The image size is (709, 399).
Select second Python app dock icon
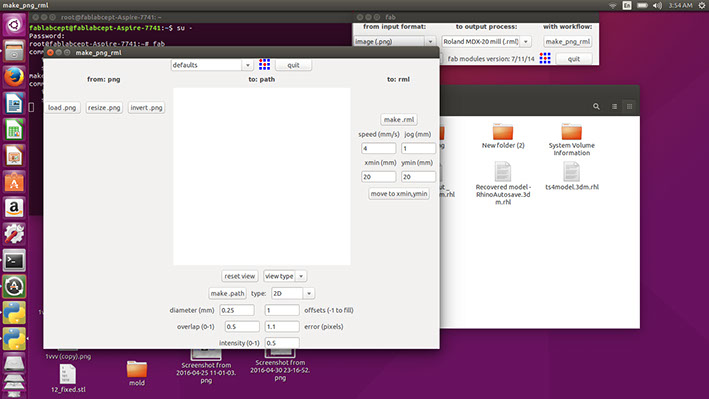(x=14, y=339)
